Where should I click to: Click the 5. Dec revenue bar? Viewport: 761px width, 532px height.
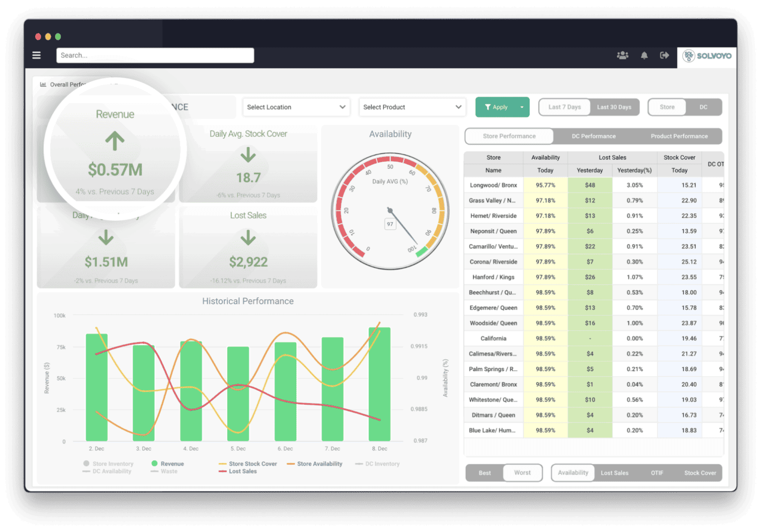point(238,394)
